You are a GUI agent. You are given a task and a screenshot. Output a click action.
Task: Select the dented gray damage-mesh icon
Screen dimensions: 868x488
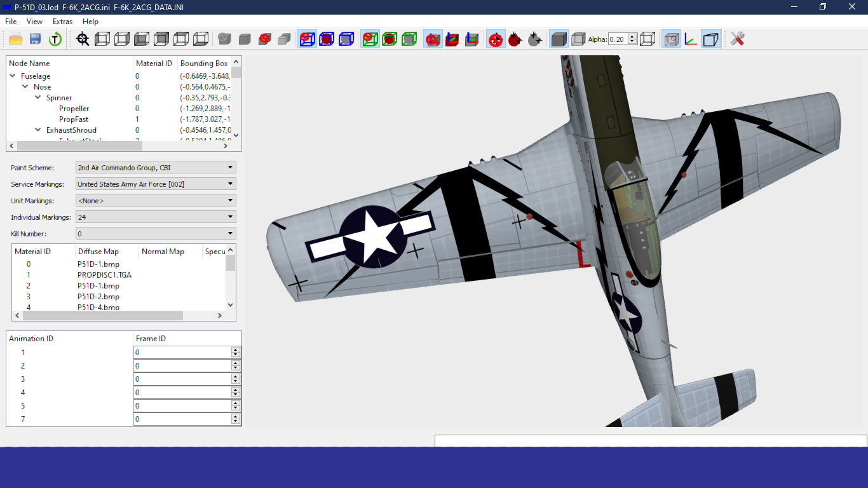pos(224,39)
